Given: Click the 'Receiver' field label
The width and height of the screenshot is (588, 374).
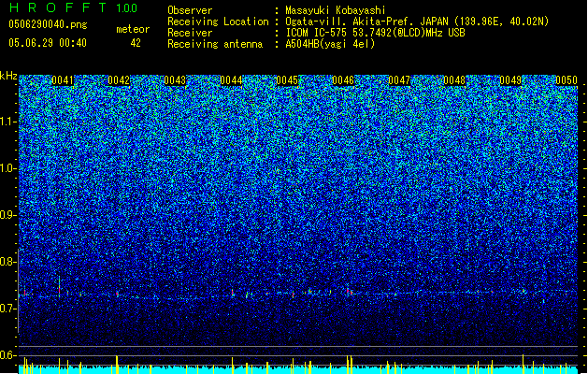Looking at the screenshot, I should pyautogui.click(x=190, y=33).
